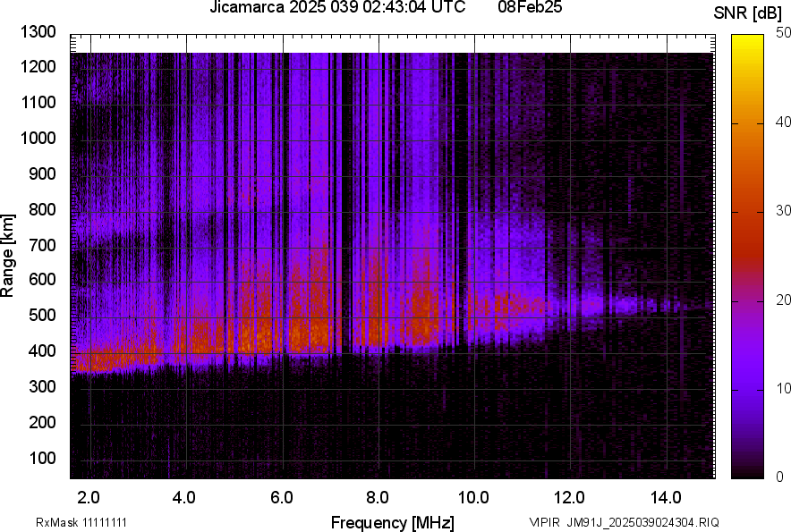
Task: Click the RxMask 11111111 text
Action: point(68,522)
